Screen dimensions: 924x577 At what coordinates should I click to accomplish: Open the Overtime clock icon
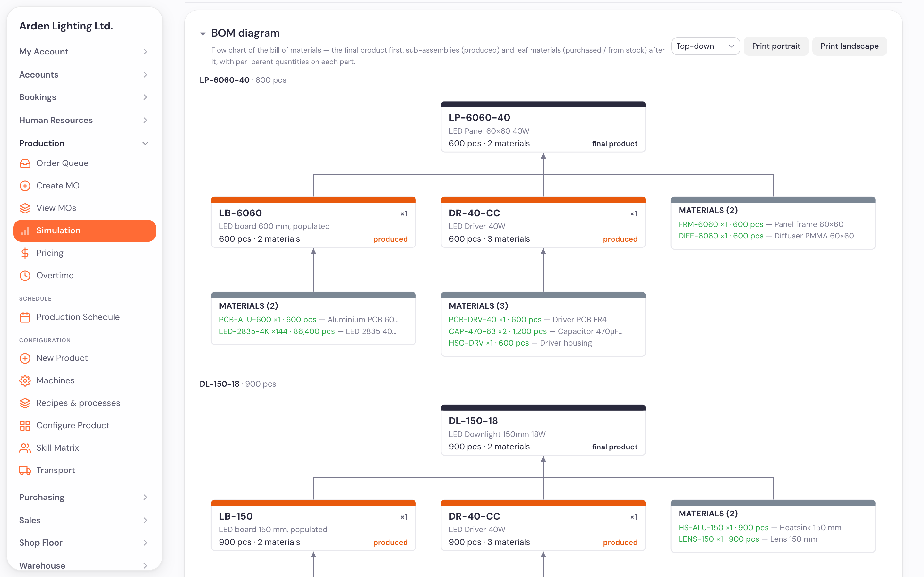tap(25, 276)
